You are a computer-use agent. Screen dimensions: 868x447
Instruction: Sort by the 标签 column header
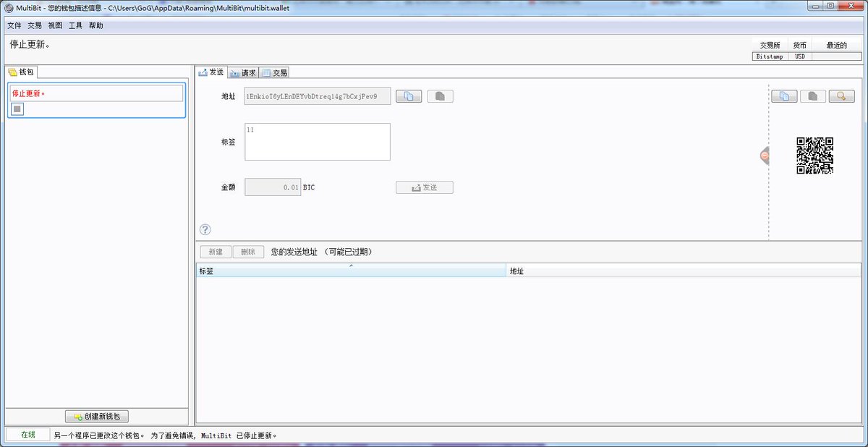(x=351, y=271)
